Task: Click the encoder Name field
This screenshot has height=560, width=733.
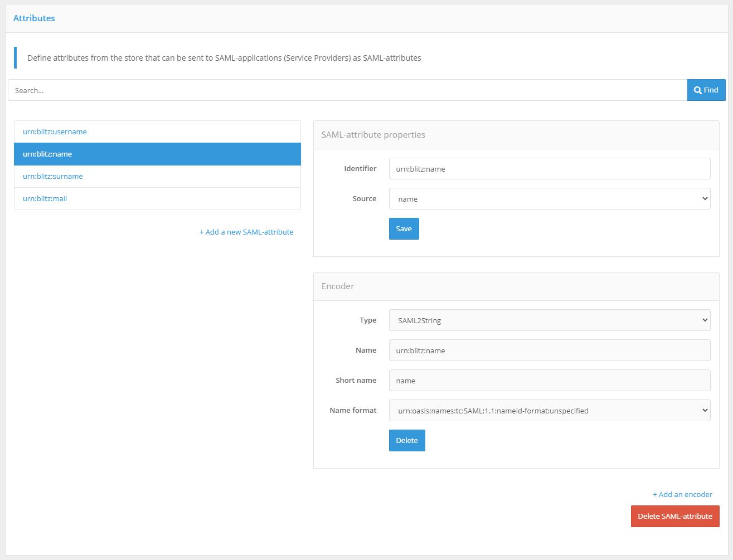Action: coord(549,350)
